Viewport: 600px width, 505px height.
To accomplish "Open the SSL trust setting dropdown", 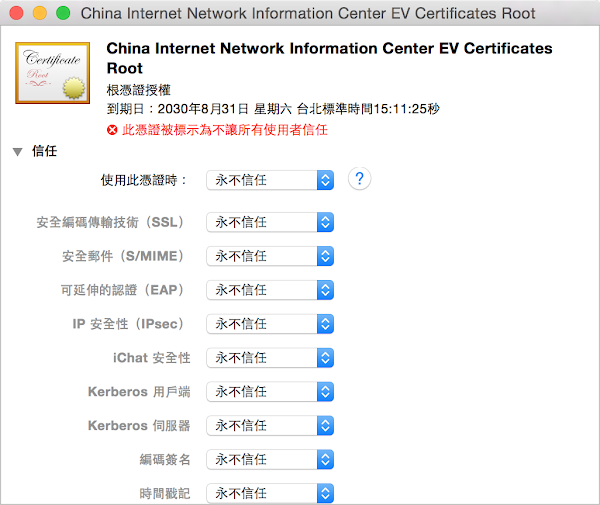I will 270,222.
